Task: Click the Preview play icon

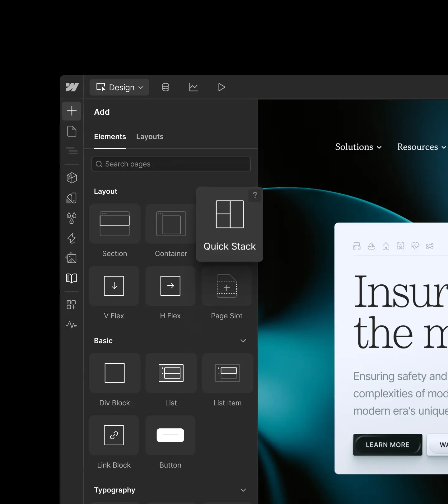Action: 222,87
